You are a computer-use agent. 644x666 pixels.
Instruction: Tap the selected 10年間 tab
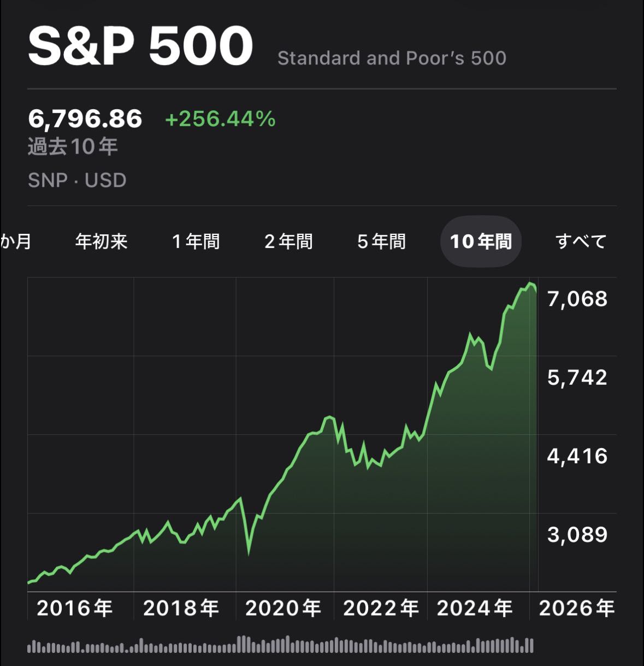[x=481, y=241]
